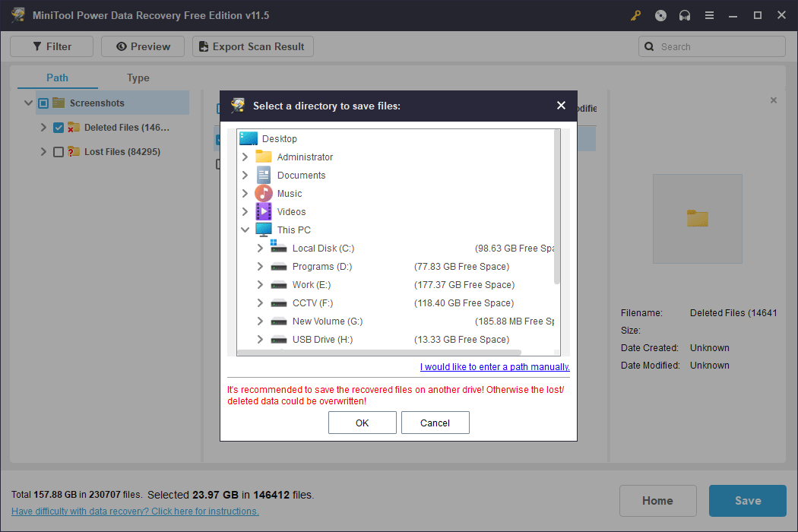This screenshot has width=798, height=532.
Task: Select the Documents icon in dialog
Action: coord(264,175)
